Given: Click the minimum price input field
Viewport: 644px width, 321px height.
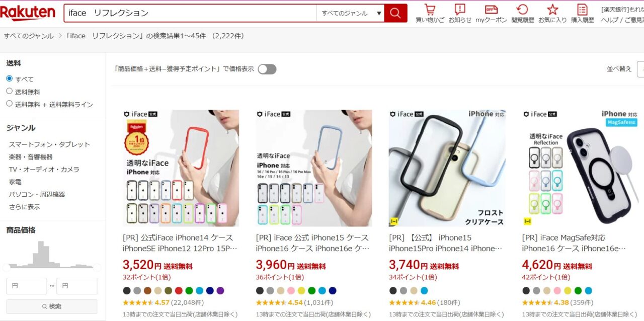Looking at the screenshot, I should click(26, 286).
